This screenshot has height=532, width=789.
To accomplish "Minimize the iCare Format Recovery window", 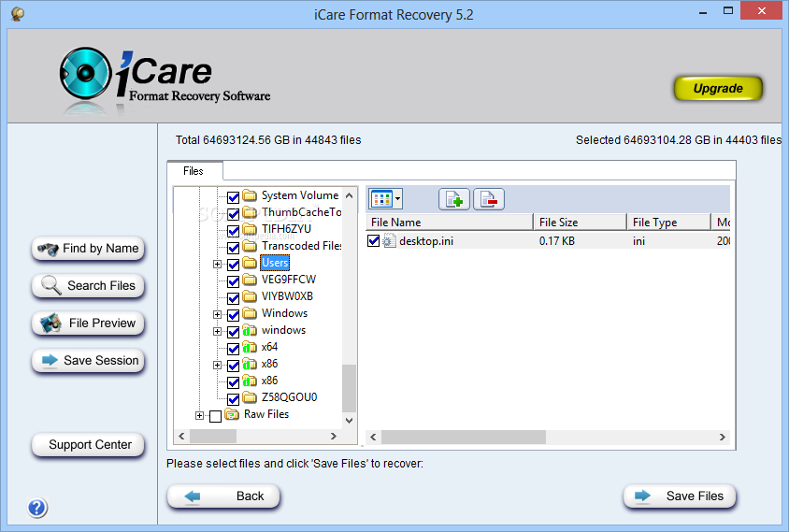I will (703, 11).
